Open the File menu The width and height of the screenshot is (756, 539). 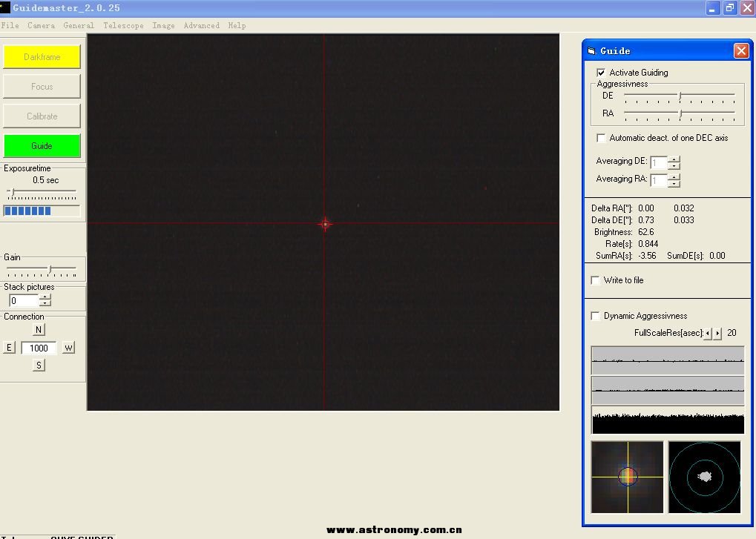click(10, 25)
